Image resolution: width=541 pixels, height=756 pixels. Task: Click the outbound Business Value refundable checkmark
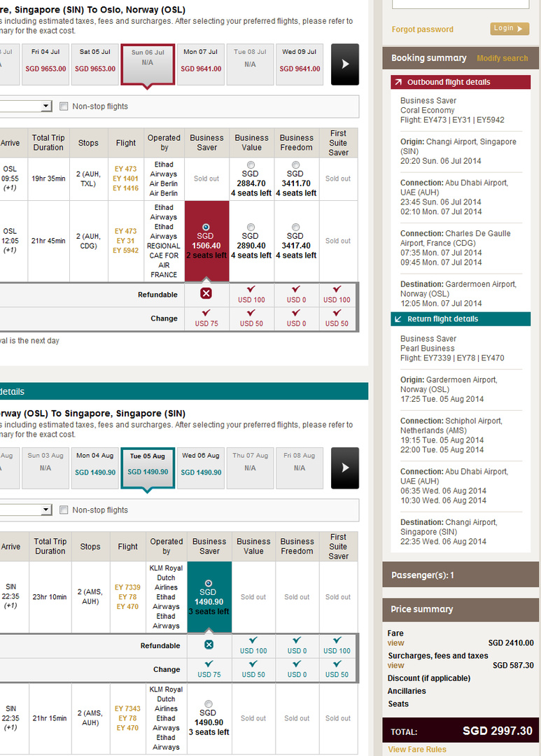pyautogui.click(x=251, y=289)
